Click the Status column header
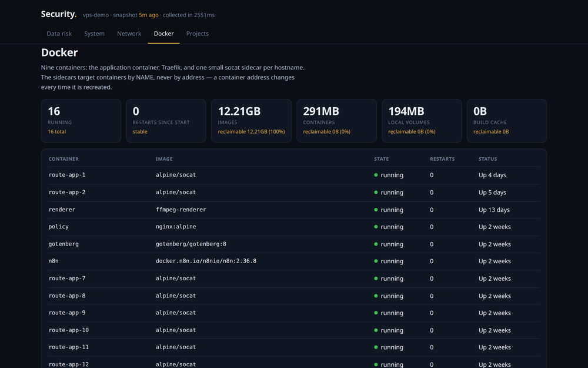Viewport: 588px width, 368px height. (x=487, y=159)
